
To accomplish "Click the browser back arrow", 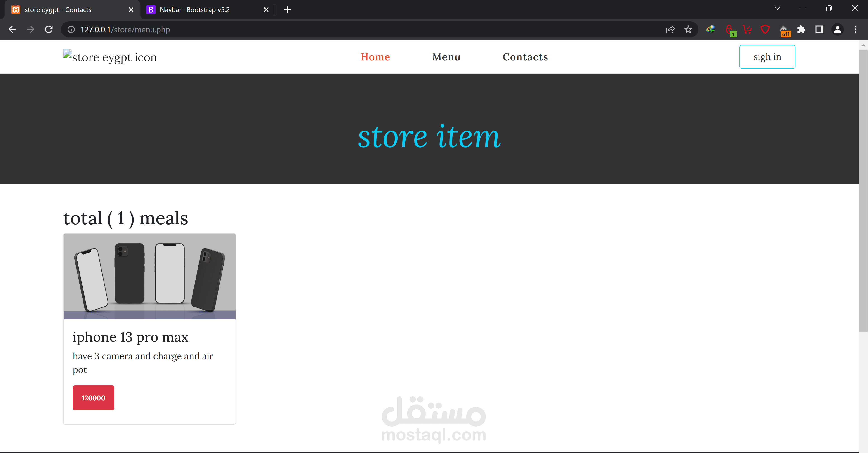I will tap(12, 30).
